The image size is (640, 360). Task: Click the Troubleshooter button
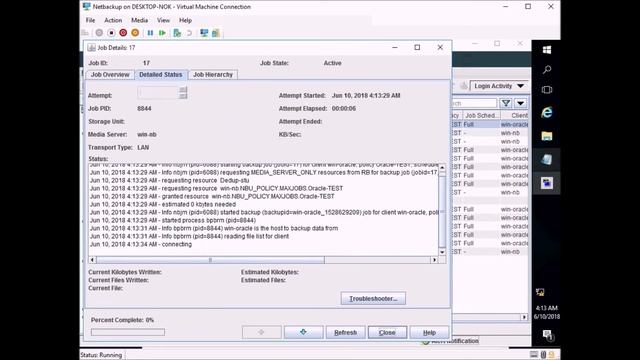pos(373,298)
